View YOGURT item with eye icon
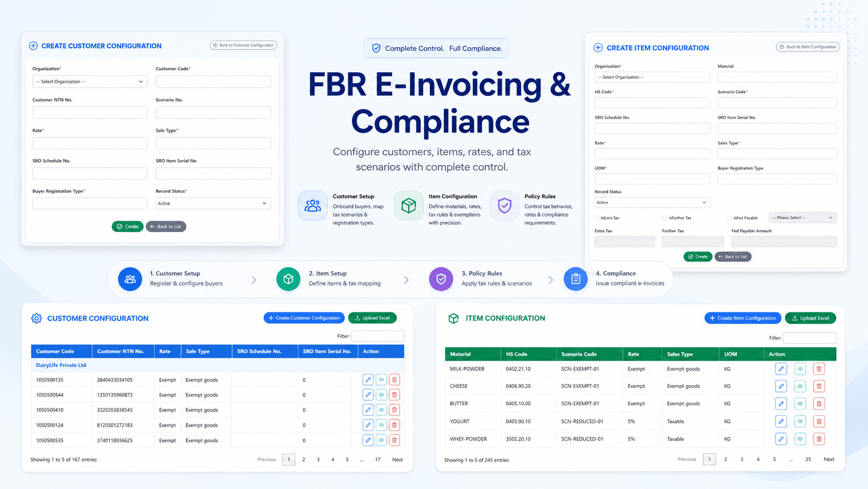 pyautogui.click(x=800, y=421)
